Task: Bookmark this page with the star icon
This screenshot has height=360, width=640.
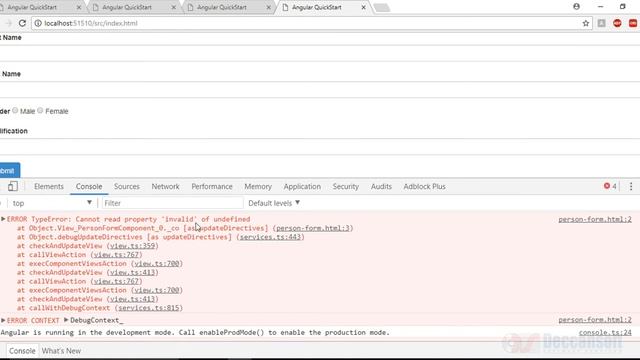Action: pyautogui.click(x=586, y=23)
